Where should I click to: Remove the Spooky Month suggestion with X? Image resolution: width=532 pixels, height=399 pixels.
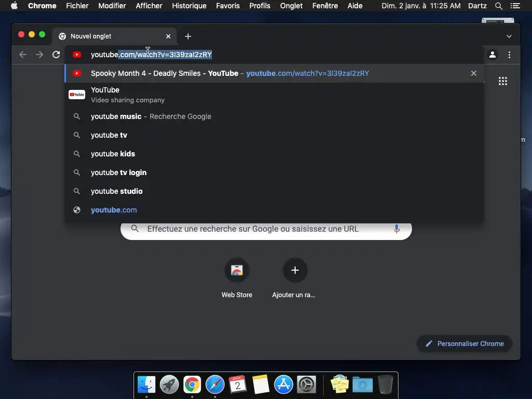474,73
